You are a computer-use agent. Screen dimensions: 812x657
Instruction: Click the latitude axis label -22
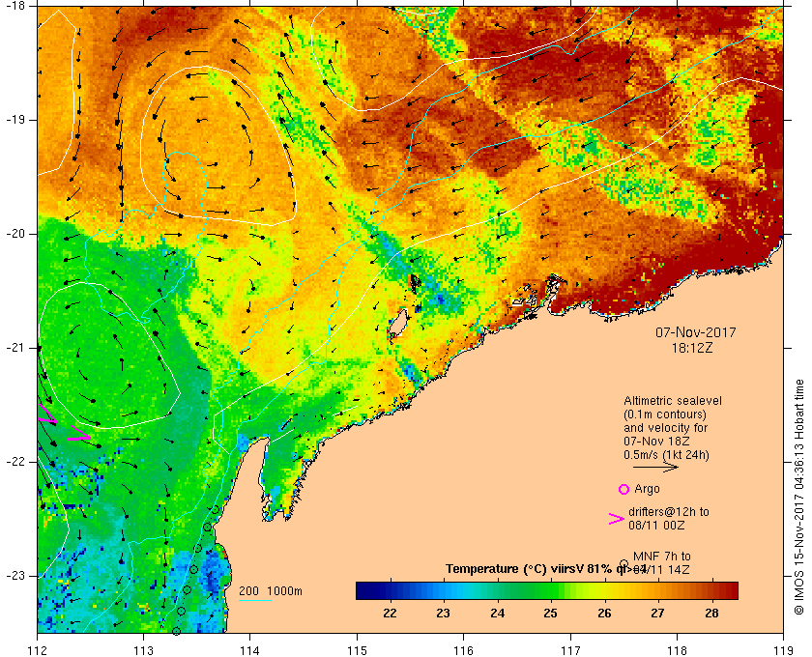(x=15, y=462)
